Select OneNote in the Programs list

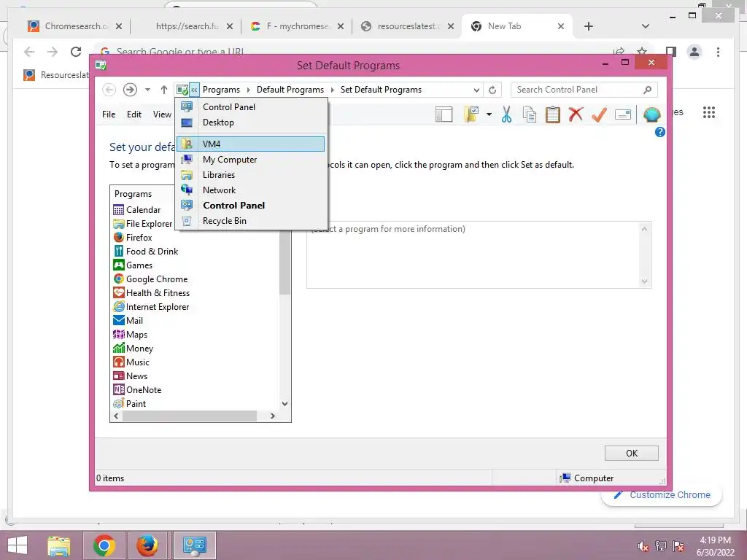pos(138,389)
